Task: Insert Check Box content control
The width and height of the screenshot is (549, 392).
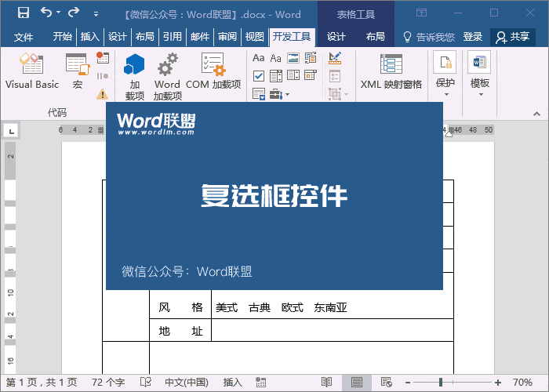Action: [x=258, y=75]
